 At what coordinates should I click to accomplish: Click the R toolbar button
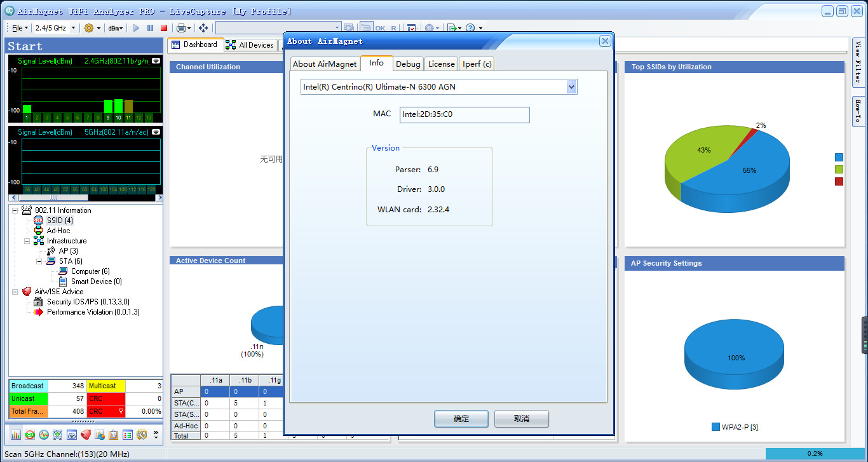(x=393, y=28)
